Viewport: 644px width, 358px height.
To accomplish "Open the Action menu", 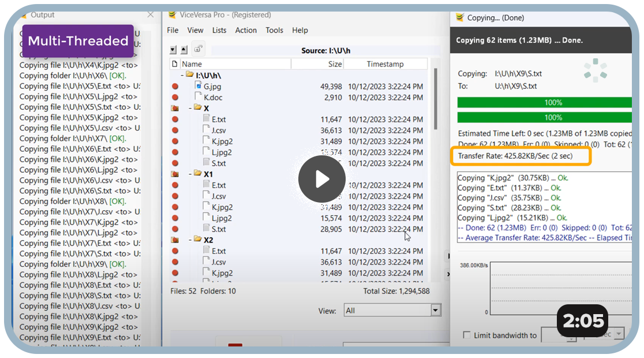I will [246, 30].
